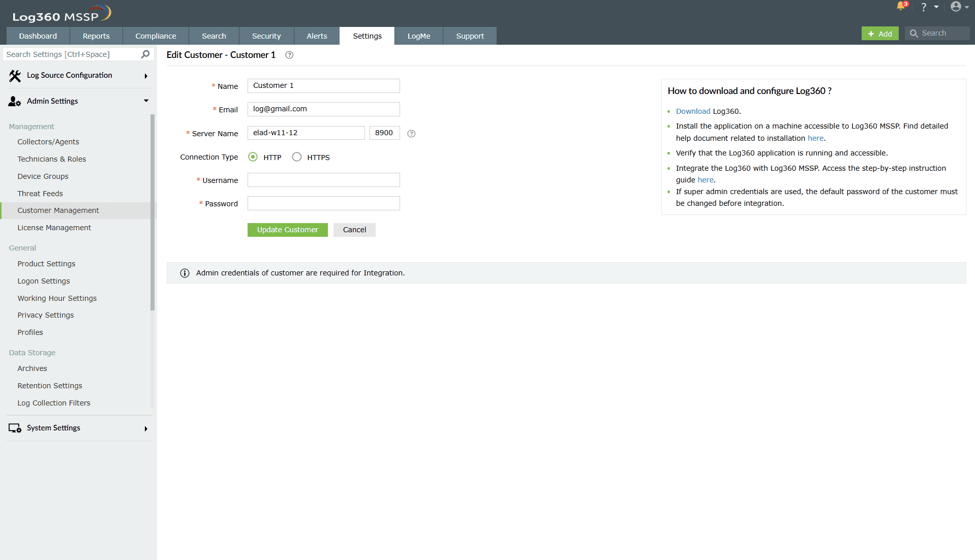Follow the Download Log360 link

pos(693,111)
